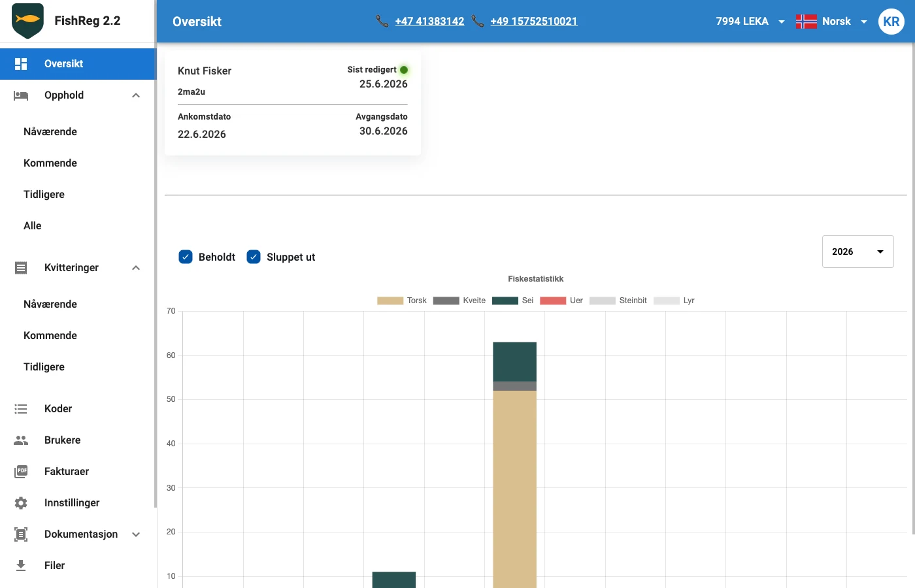Click the Fakturaer PDF icon
The width and height of the screenshot is (915, 588).
coord(21,472)
